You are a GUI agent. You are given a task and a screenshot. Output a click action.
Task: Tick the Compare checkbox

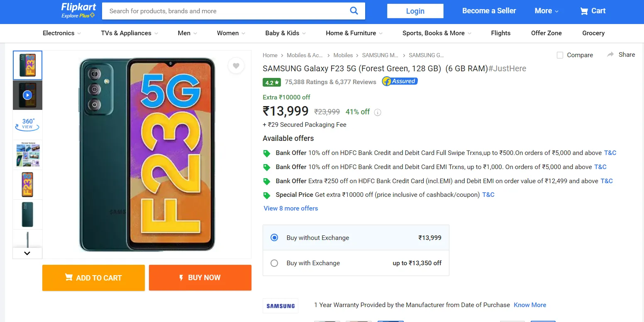(x=560, y=55)
